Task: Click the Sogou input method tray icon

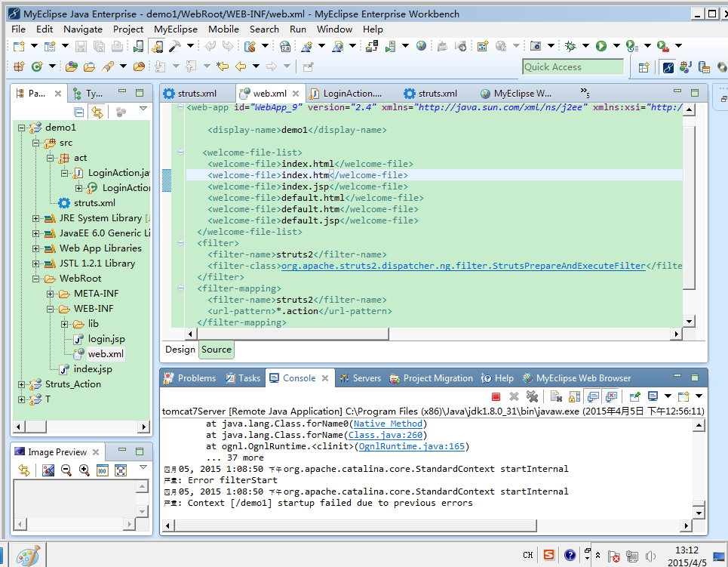Action: coord(548,555)
